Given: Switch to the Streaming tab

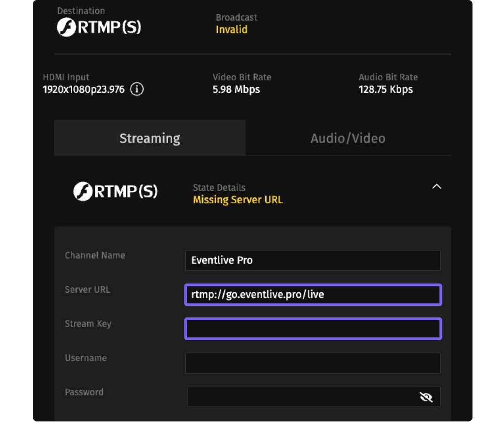Looking at the screenshot, I should (x=150, y=138).
